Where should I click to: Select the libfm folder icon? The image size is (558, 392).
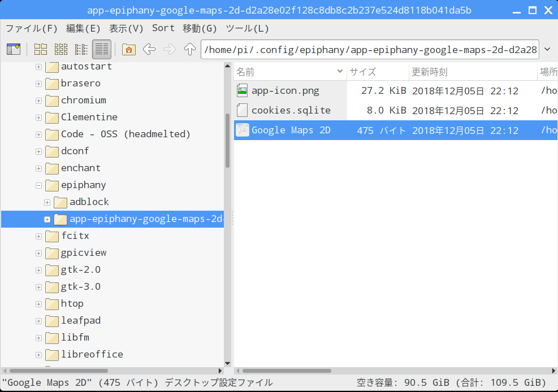point(52,338)
